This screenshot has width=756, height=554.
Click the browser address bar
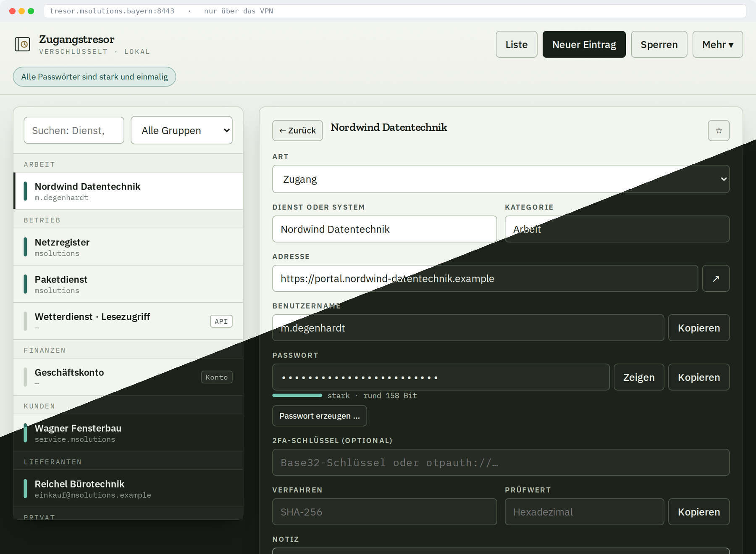coord(395,11)
